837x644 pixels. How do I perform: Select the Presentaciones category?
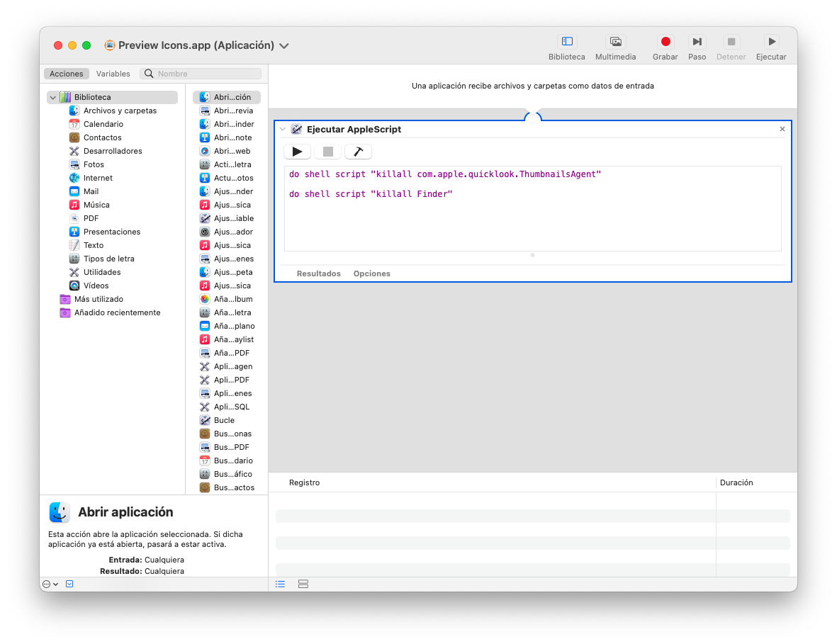(105, 232)
